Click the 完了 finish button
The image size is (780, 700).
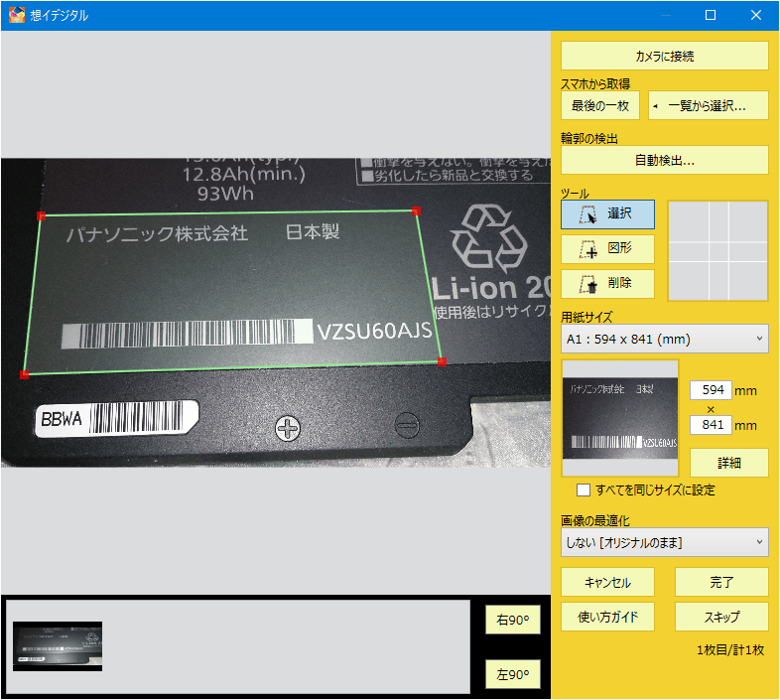[721, 582]
